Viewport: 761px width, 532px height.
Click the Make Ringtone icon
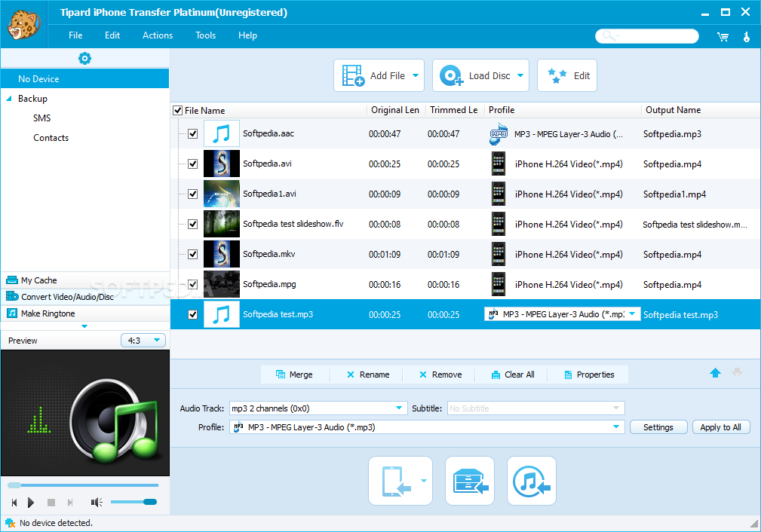11,313
